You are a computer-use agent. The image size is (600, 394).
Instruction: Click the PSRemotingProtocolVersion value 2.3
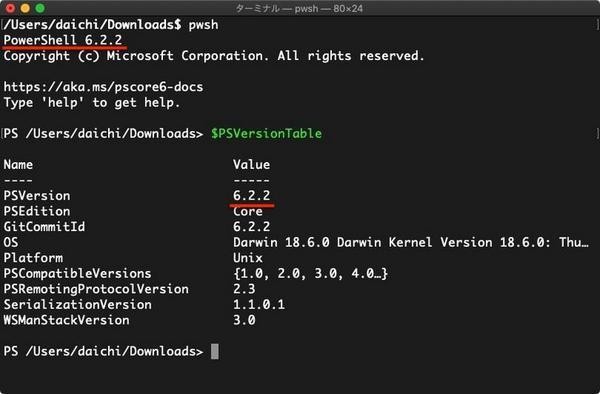[x=244, y=289]
